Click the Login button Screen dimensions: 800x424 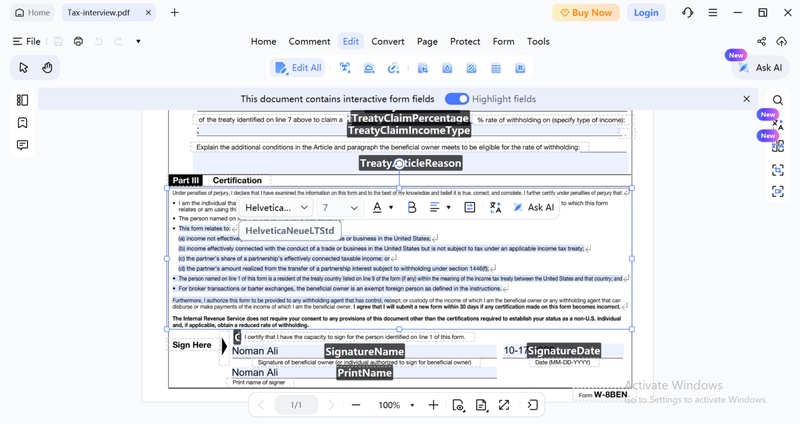coord(646,13)
